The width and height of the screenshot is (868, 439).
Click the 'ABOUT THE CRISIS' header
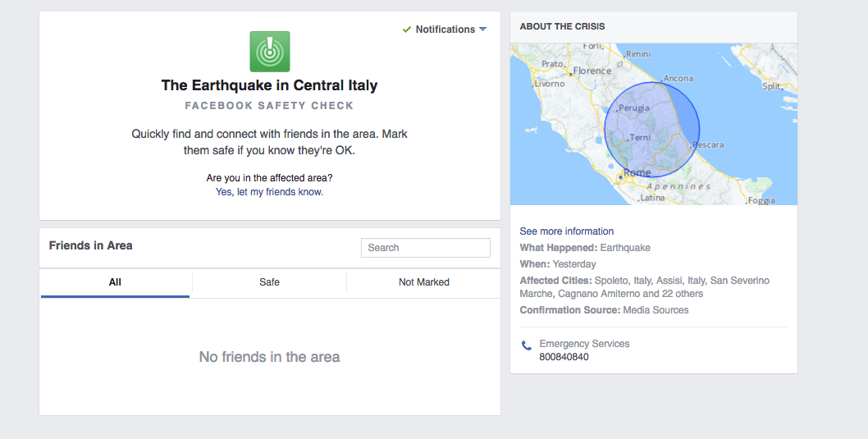pos(563,26)
